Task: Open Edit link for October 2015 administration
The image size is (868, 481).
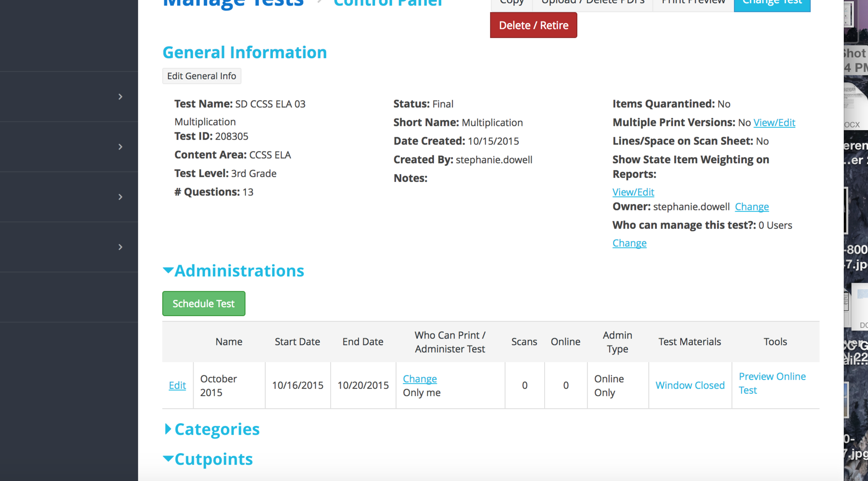Action: 177,385
